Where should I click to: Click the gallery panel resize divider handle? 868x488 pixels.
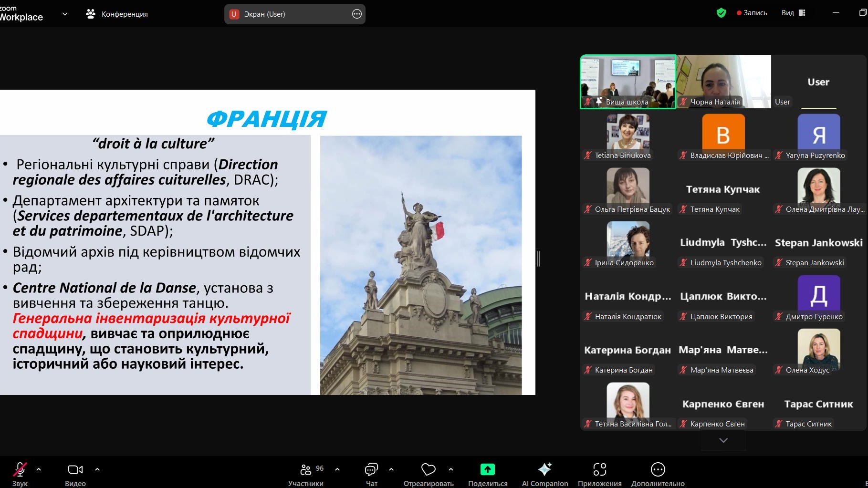[539, 259]
